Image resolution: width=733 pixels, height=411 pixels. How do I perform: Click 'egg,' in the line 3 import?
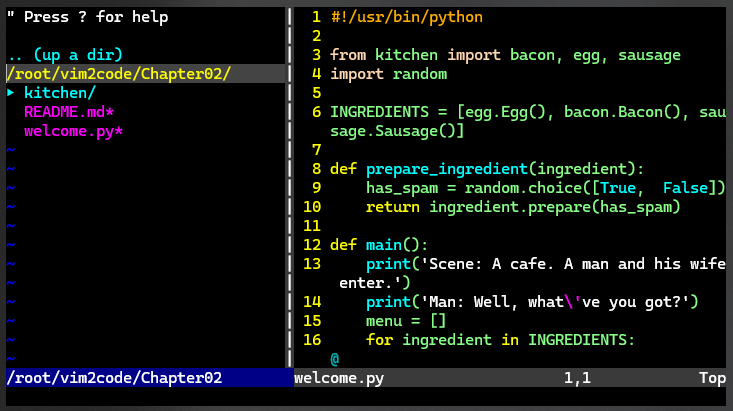click(590, 56)
